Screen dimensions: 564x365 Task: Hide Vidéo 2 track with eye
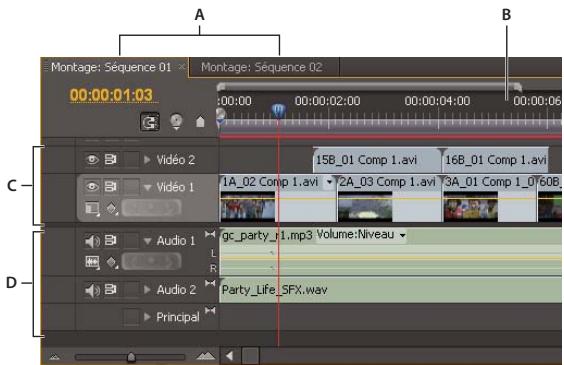(x=92, y=159)
